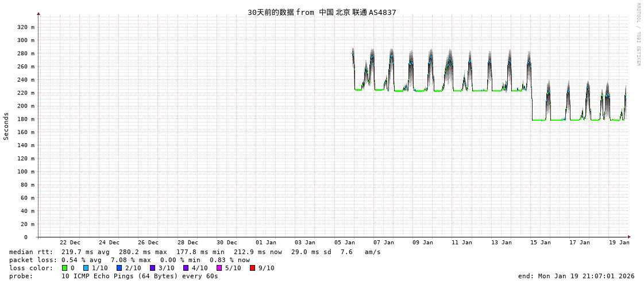Click the '120 m' y-axis label
The image size is (644, 284).
26,159
